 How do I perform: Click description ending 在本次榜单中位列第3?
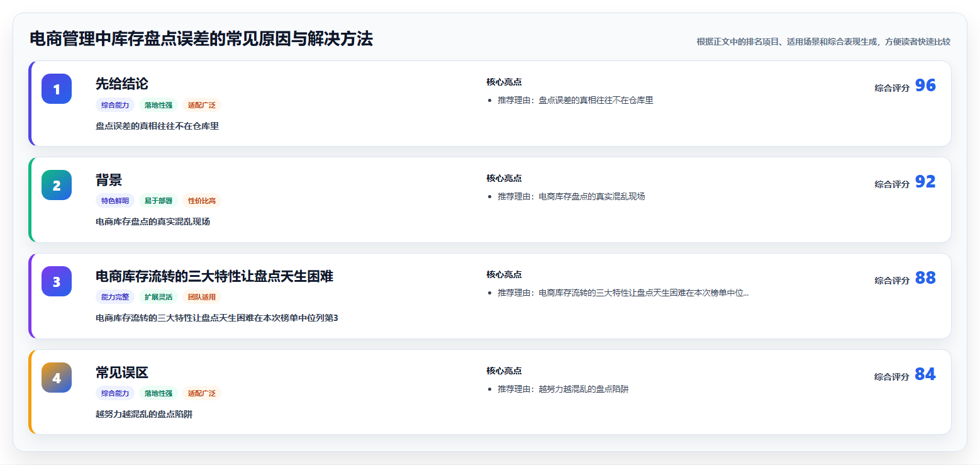(217, 318)
